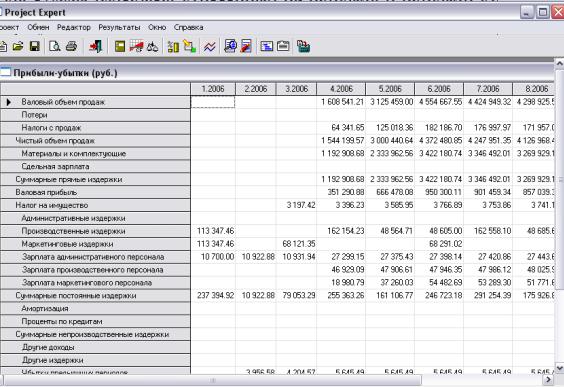The image size is (564, 387).
Task: Open the Результаты menu
Action: [x=119, y=27]
